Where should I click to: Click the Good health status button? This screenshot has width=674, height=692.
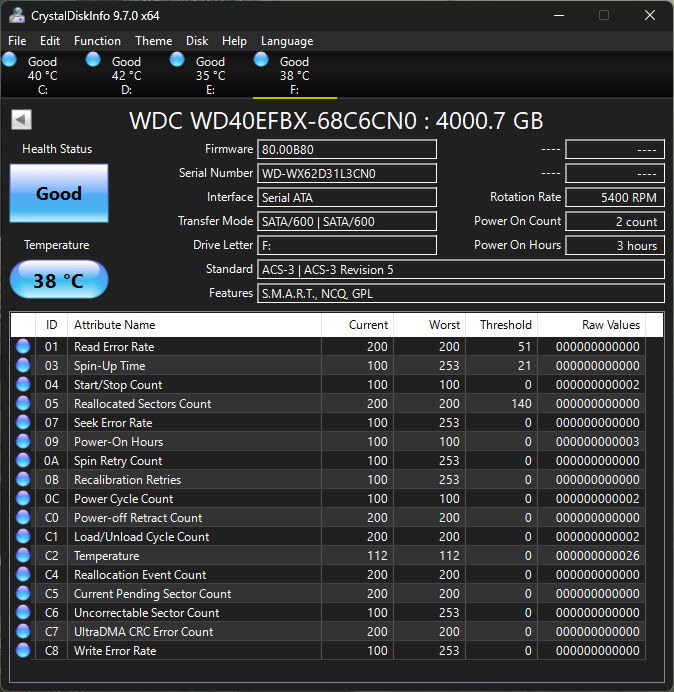[59, 193]
